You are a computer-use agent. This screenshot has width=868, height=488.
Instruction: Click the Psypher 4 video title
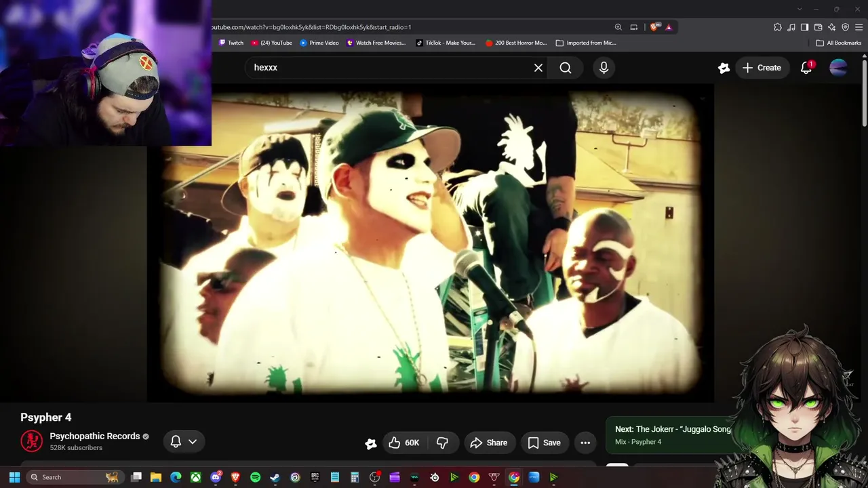[x=45, y=418]
